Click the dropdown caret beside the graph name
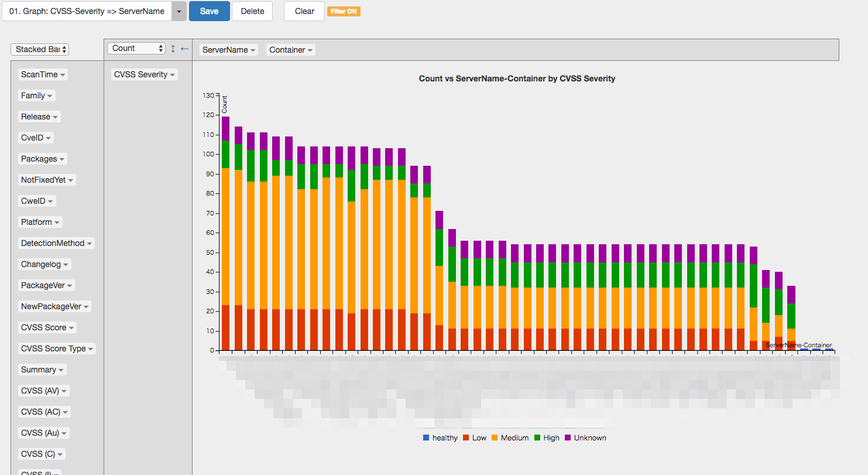868x475 pixels. 179,11
